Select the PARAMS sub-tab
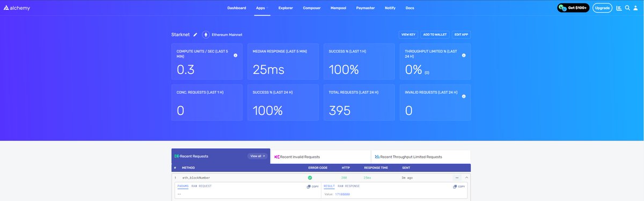 point(182,186)
